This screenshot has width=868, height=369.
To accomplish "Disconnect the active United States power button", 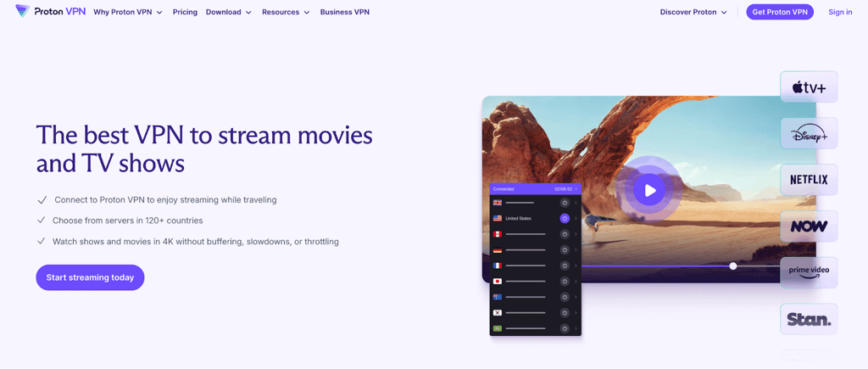I will (x=565, y=218).
